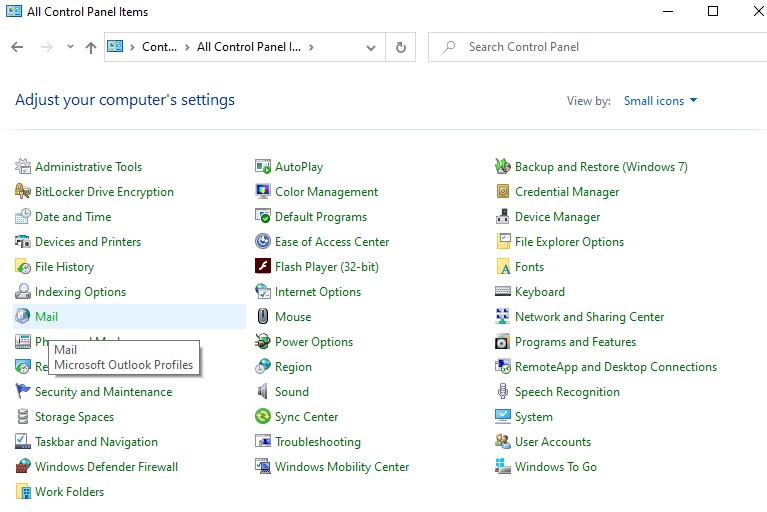The height and width of the screenshot is (512, 767).
Task: Click the Ease of Access Center icon
Action: pyautogui.click(x=263, y=242)
